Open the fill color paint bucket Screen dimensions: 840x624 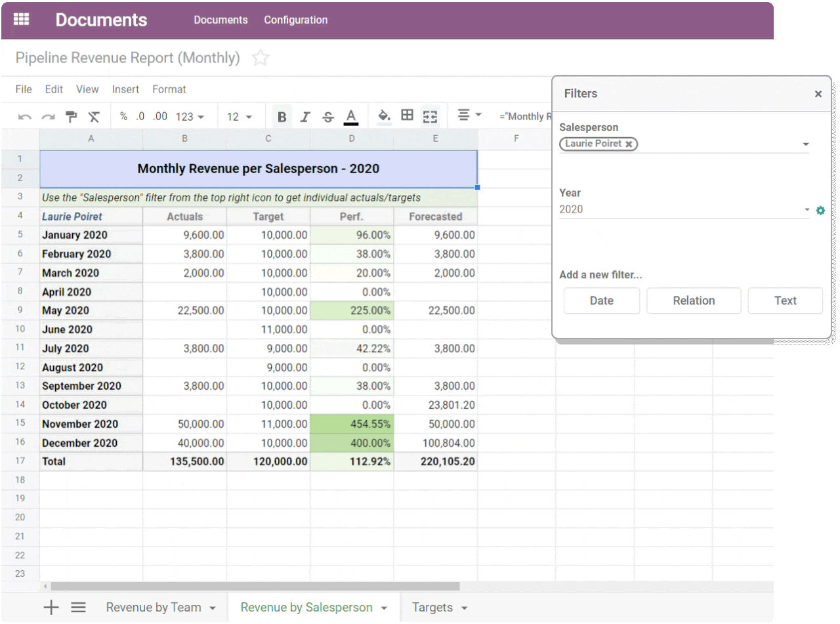pos(384,116)
